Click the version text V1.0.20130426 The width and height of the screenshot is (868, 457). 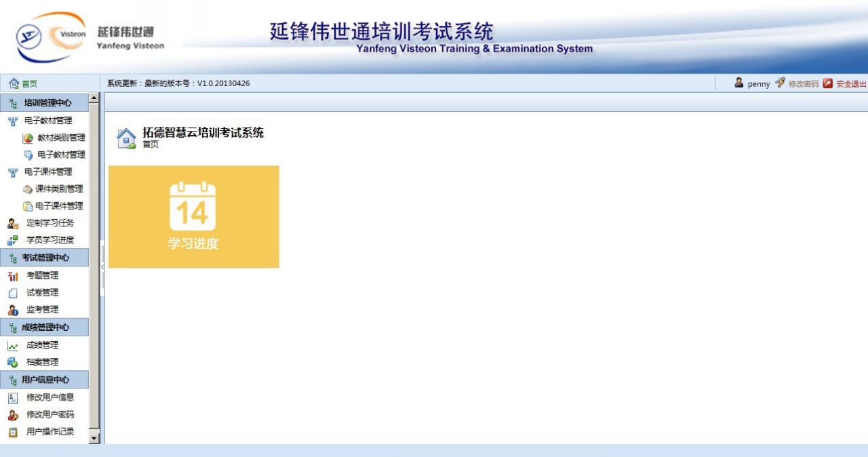[224, 83]
